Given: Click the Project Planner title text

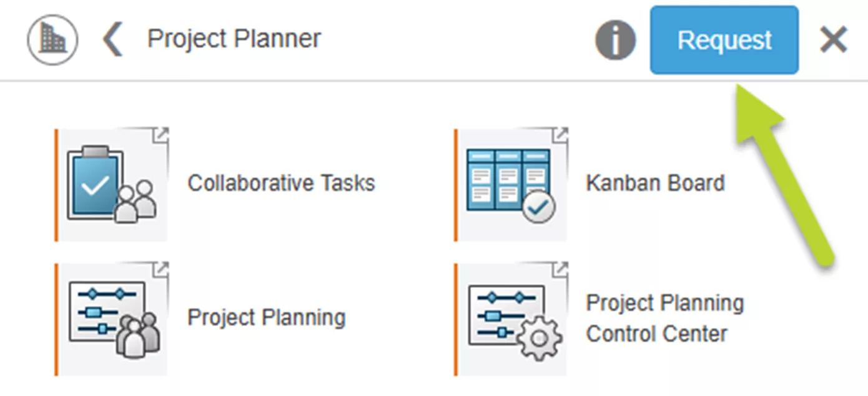Looking at the screenshot, I should coord(233,39).
